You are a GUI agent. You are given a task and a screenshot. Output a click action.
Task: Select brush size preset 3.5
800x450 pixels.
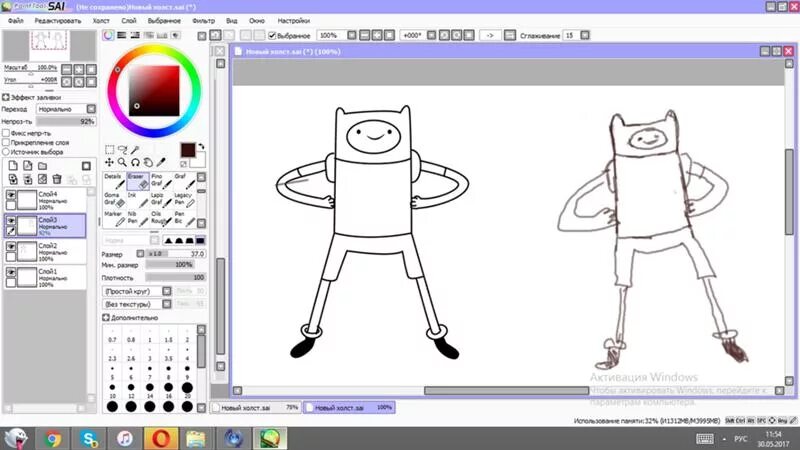[168, 355]
